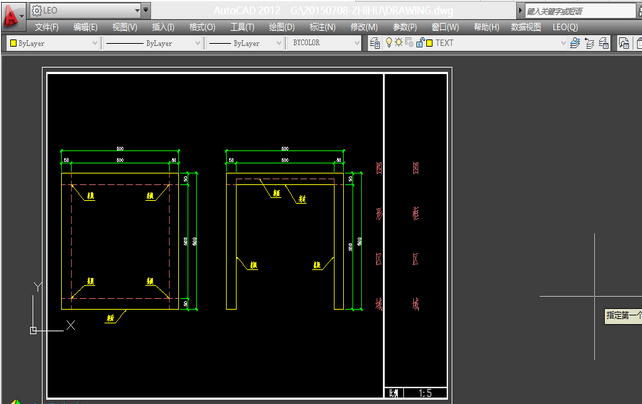Open the 视图(V) menu
The height and width of the screenshot is (404, 642).
point(125,27)
